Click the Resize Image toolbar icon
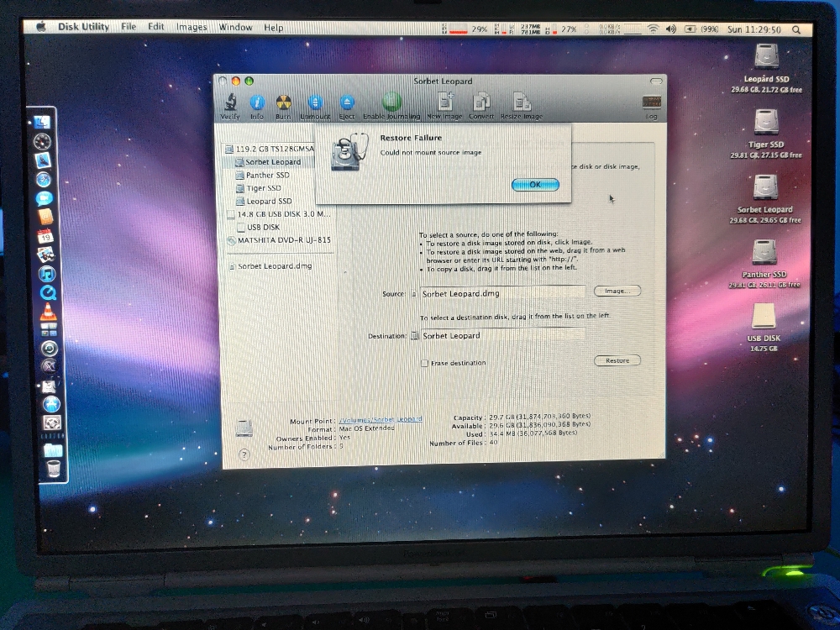Viewport: 840px width, 630px height. point(522,106)
